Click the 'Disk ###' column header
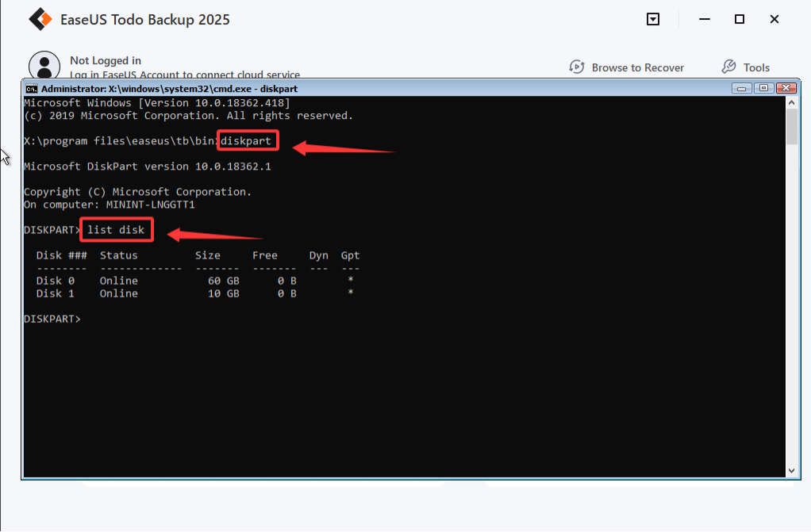Screen dimensions: 811x532 pyautogui.click(x=62, y=255)
